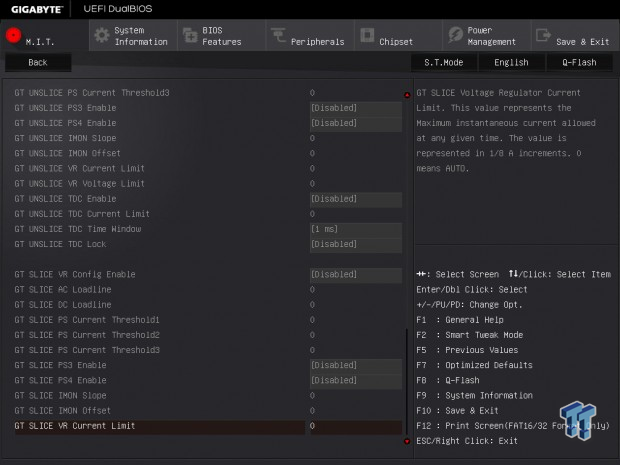
Task: Click the F2 Smart Tweak Mode help line
Action: (x=470, y=335)
